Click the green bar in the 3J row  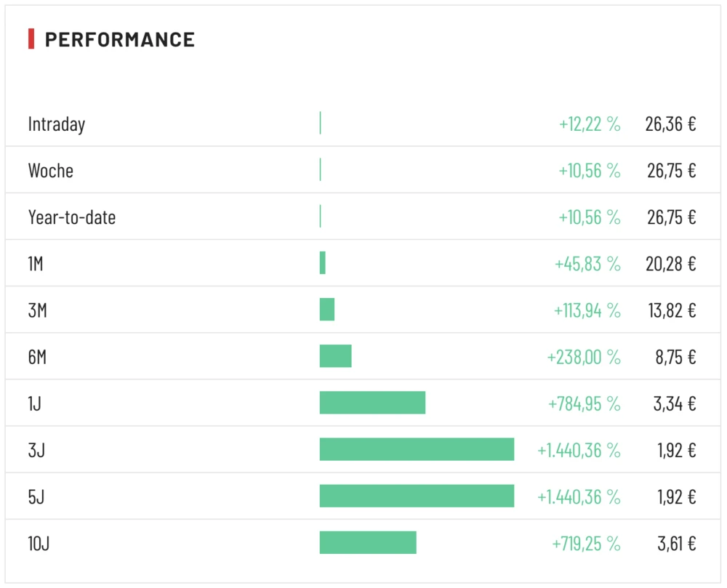click(417, 449)
